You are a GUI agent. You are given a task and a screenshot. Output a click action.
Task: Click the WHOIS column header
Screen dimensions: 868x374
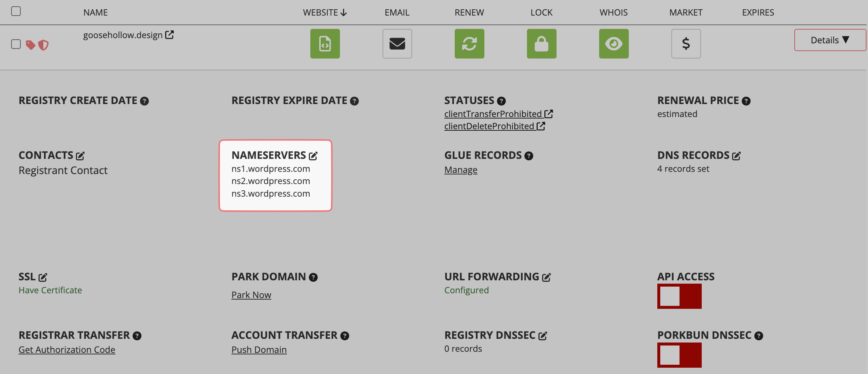click(614, 13)
